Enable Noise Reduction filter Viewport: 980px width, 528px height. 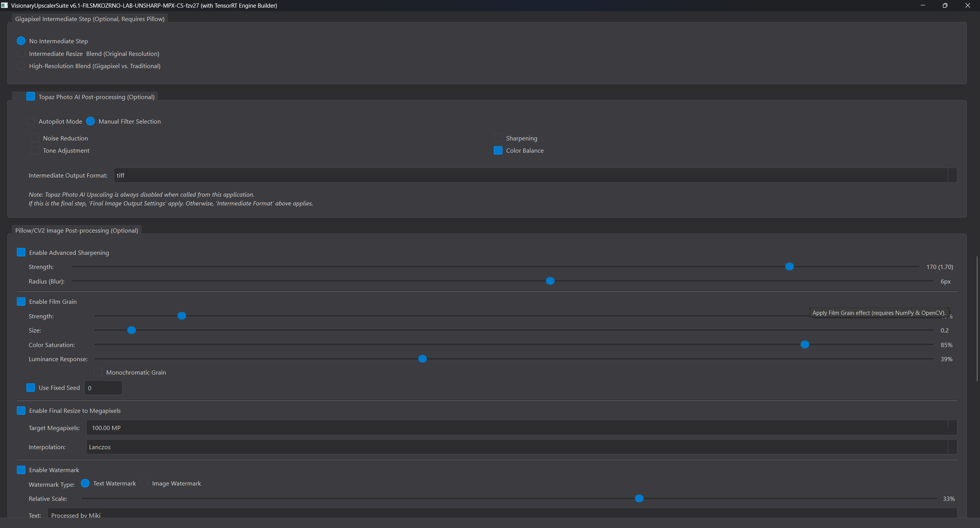pos(35,138)
